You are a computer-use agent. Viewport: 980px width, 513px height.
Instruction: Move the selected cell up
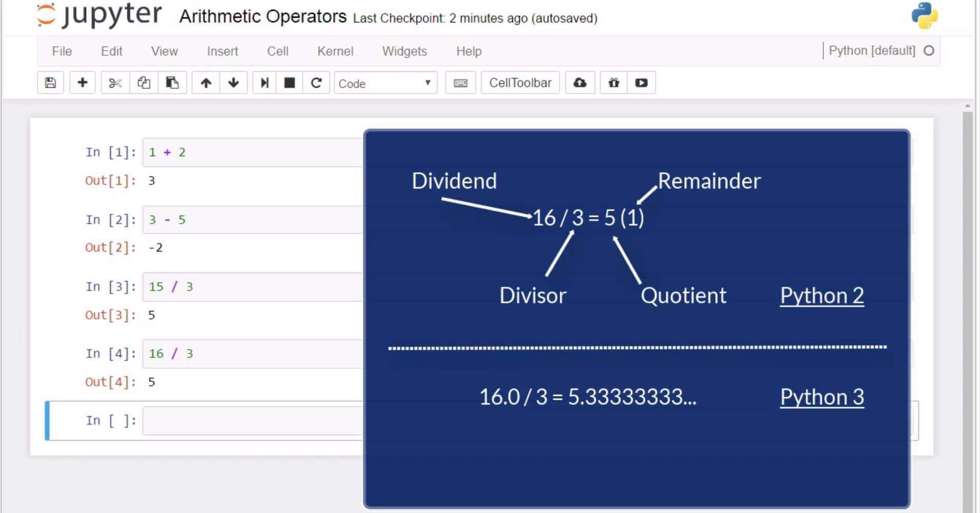click(x=206, y=83)
